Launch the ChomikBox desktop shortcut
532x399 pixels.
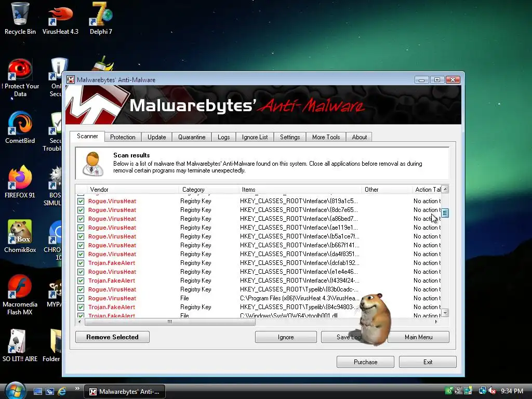tap(20, 236)
